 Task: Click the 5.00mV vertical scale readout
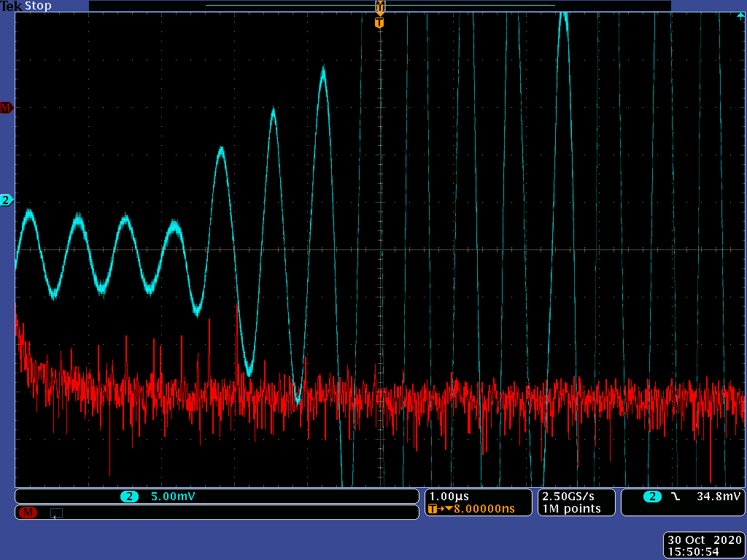click(x=173, y=497)
